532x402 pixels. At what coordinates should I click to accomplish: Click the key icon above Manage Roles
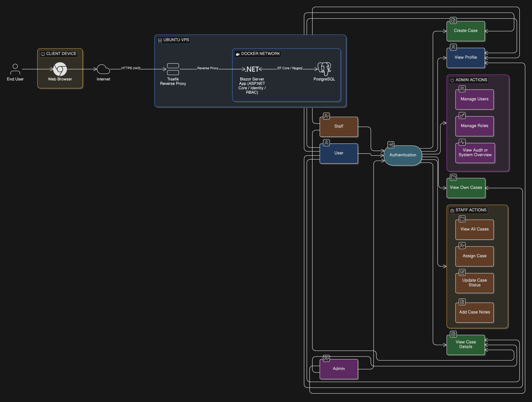click(462, 116)
